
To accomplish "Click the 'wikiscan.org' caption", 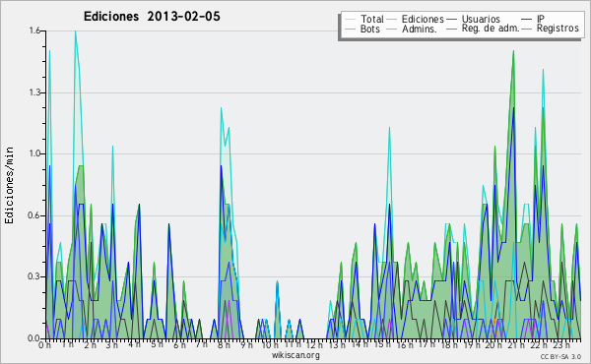I will click(295, 355).
